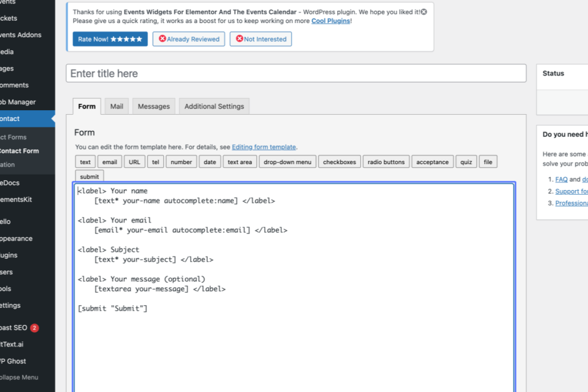588x392 pixels.
Task: Insert a submit tag
Action: pyautogui.click(x=89, y=176)
